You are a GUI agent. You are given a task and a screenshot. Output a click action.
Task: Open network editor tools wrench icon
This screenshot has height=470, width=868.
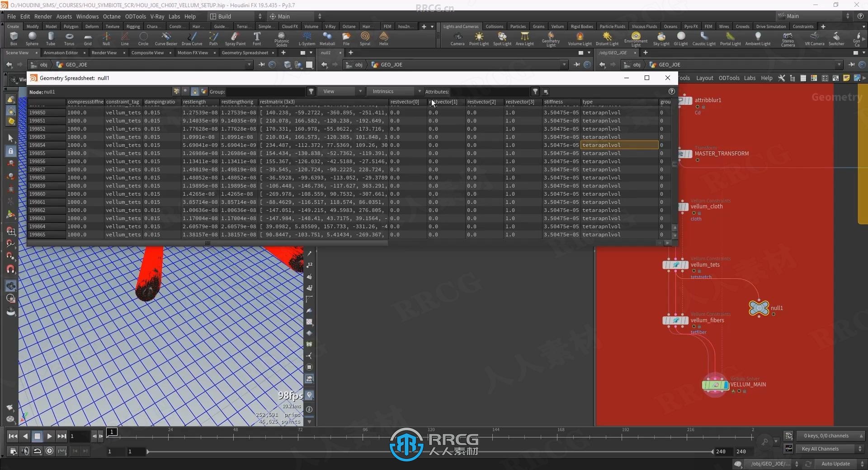click(781, 78)
